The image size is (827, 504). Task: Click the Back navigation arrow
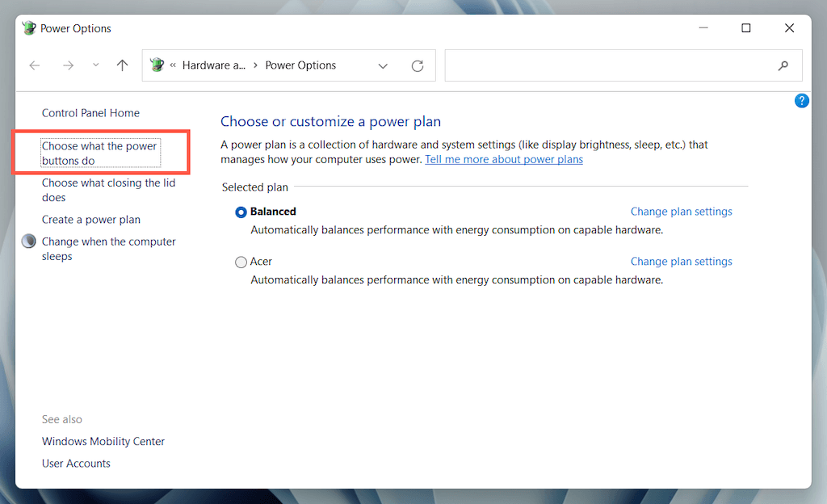35,65
